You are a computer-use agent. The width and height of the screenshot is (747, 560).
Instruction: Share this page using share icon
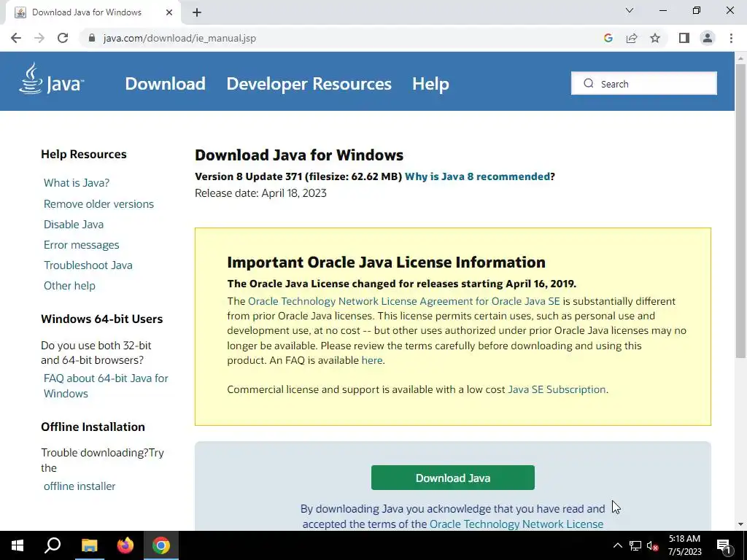(x=632, y=38)
